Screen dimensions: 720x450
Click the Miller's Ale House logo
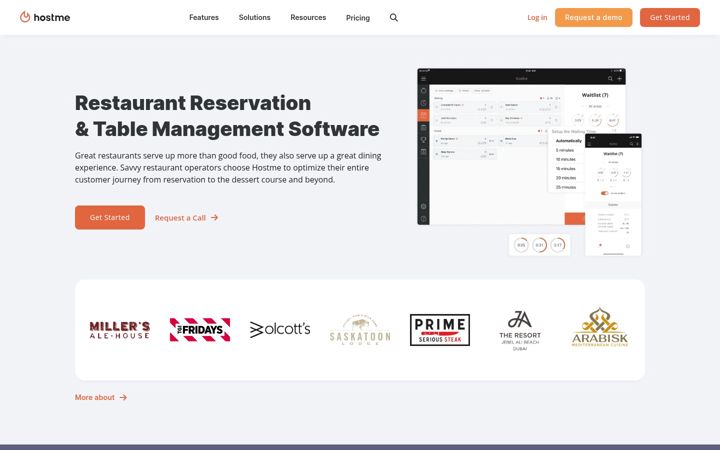tap(119, 330)
